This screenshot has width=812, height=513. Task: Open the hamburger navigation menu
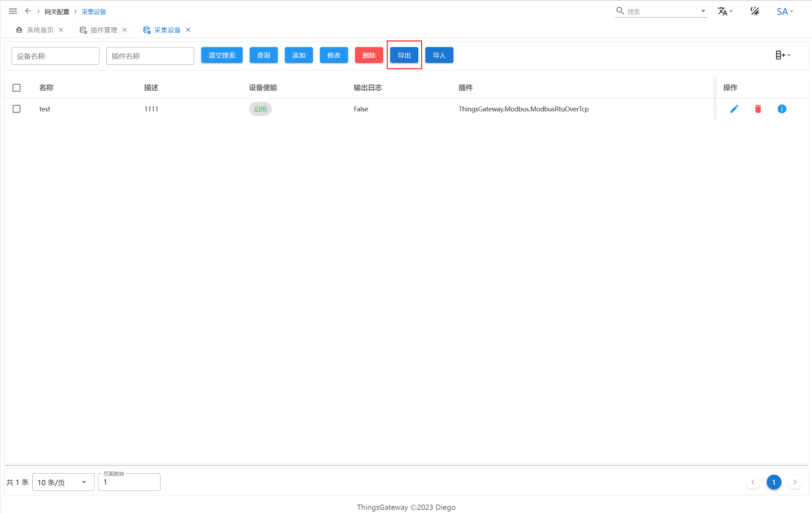tap(13, 11)
